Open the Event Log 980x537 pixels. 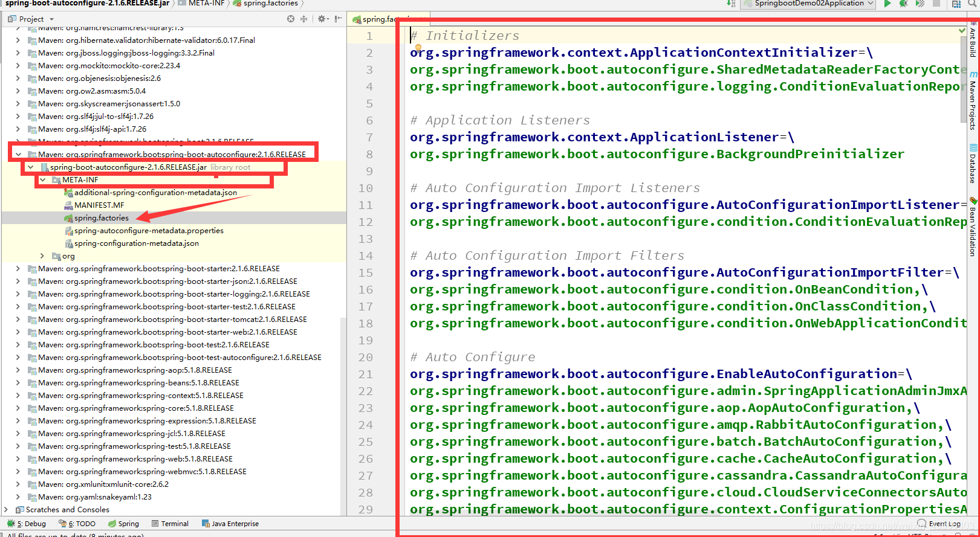click(939, 524)
